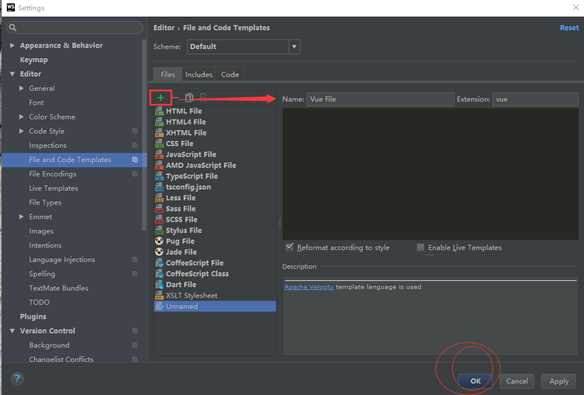Close the Settings dialog window
This screenshot has width=584, height=395.
[576, 7]
